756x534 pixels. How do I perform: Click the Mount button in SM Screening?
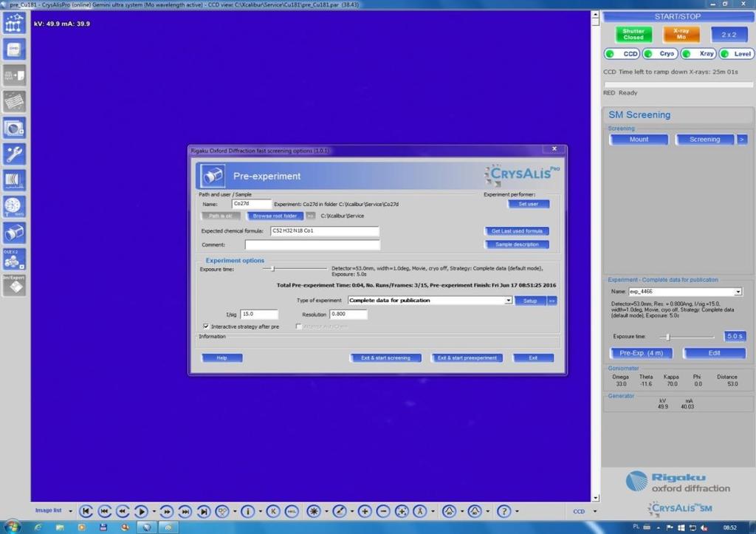(639, 140)
